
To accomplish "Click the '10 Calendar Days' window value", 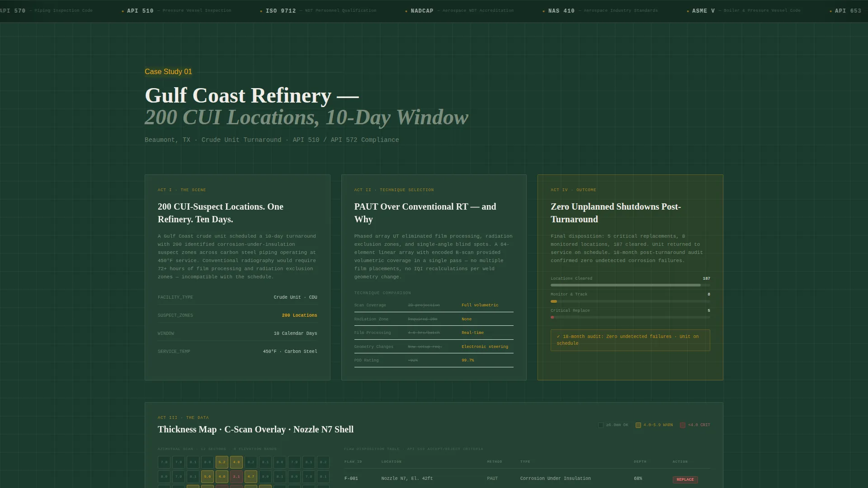I will [x=295, y=333].
